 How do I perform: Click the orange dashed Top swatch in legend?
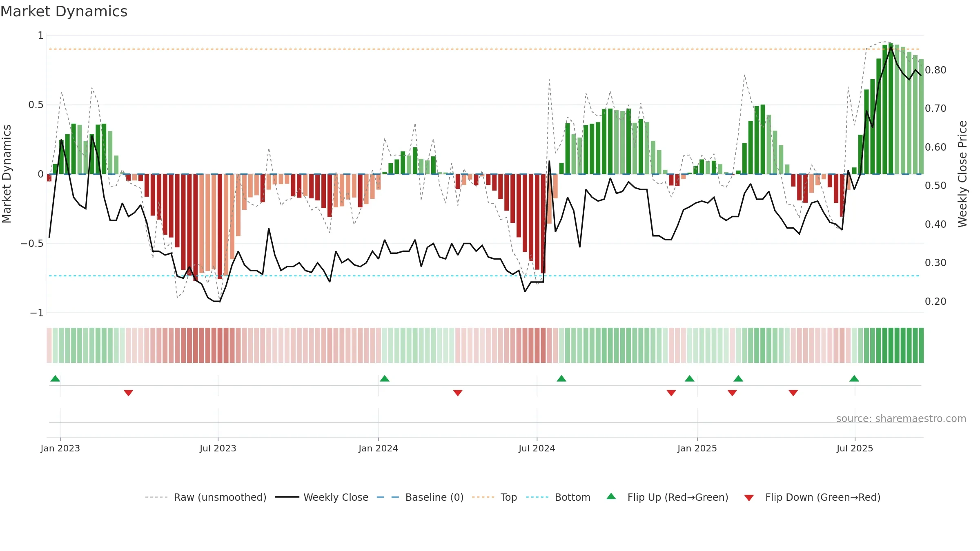(x=483, y=497)
